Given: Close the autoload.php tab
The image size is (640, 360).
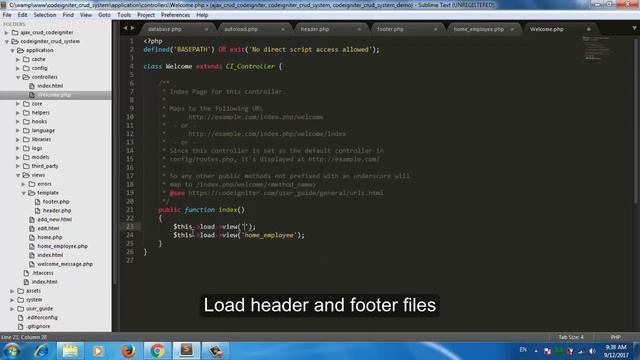Looking at the screenshot, I should (x=282, y=29).
